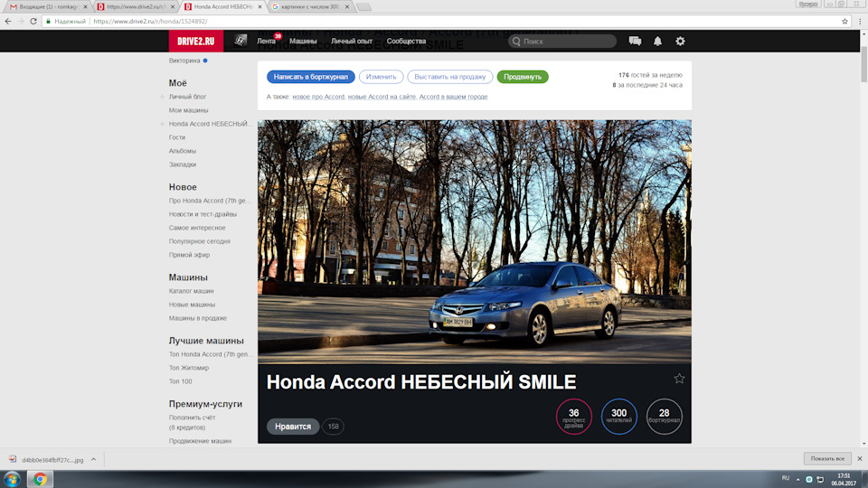Click RU language indicator in tray
The width and height of the screenshot is (868, 488).
coord(786,478)
